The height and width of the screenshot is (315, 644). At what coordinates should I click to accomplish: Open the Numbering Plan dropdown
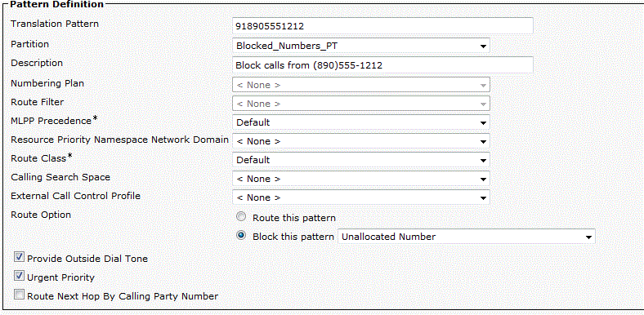pos(361,85)
